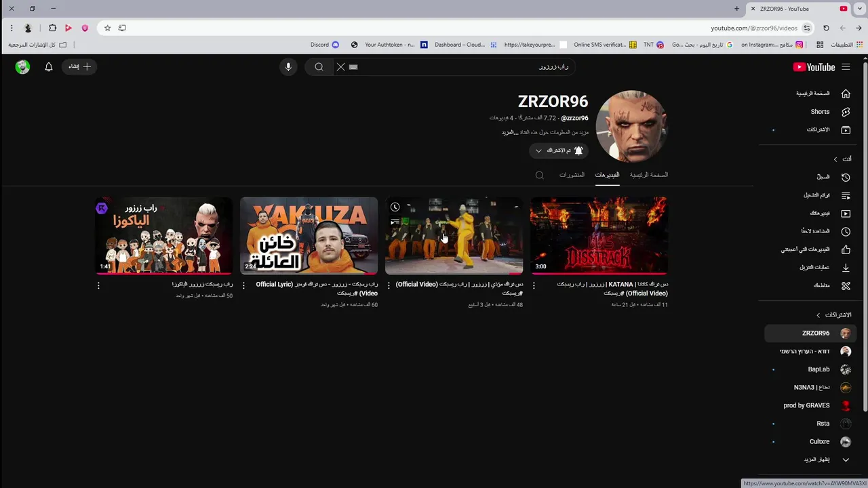Open the subscribed notification dropdown button
Screen dimensions: 868x488
click(559, 150)
